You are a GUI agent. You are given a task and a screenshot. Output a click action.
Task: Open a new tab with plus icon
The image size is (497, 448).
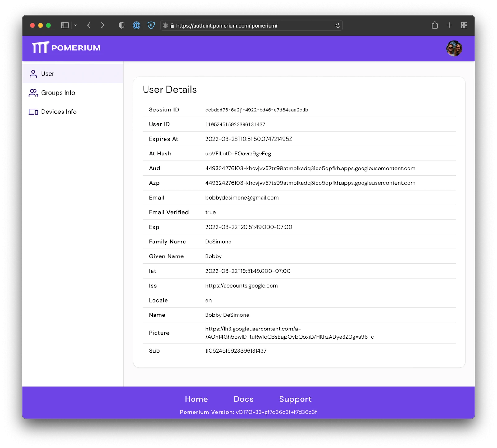coord(449,25)
